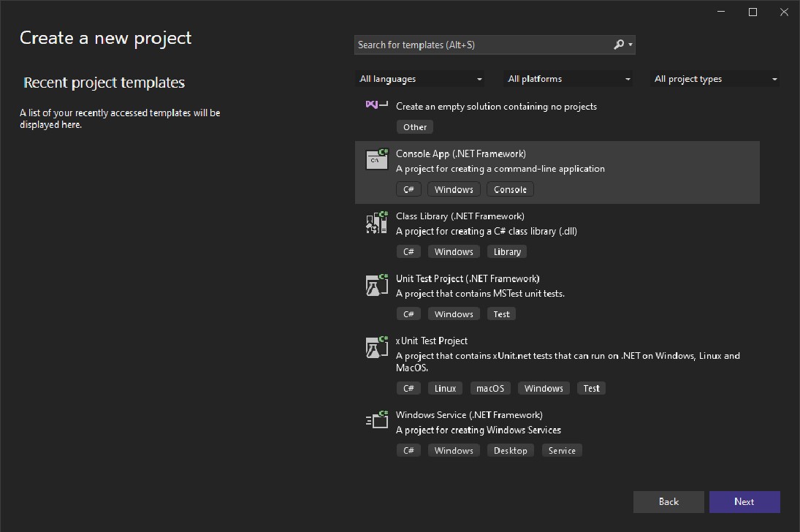Click the Service tag under Windows Service
The width and height of the screenshot is (800, 532).
click(x=562, y=450)
